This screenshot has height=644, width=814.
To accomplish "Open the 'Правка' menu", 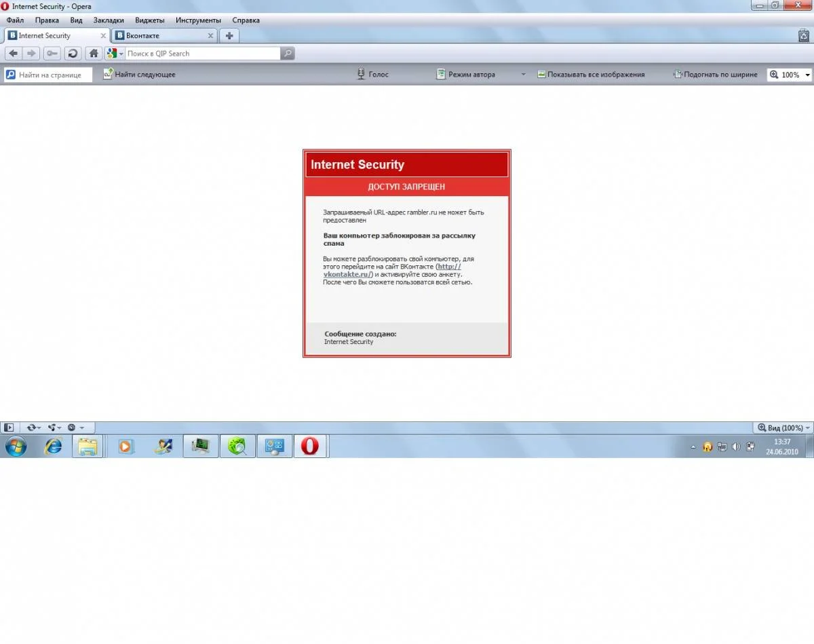I will [x=47, y=20].
